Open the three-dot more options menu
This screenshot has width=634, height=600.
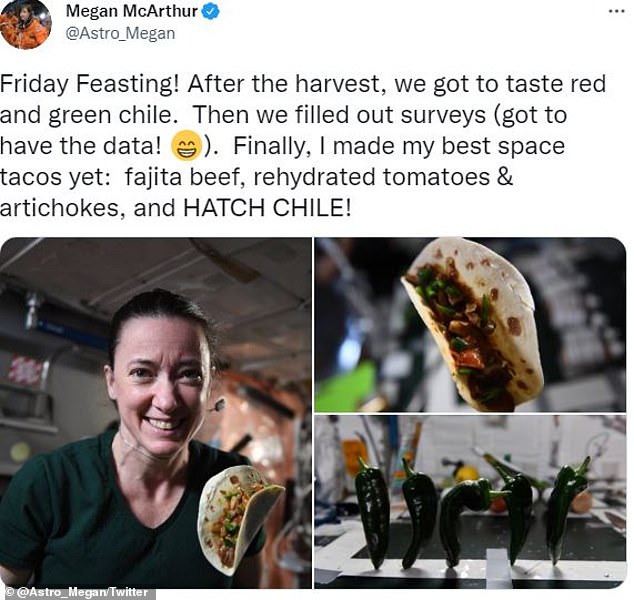pyautogui.click(x=617, y=11)
